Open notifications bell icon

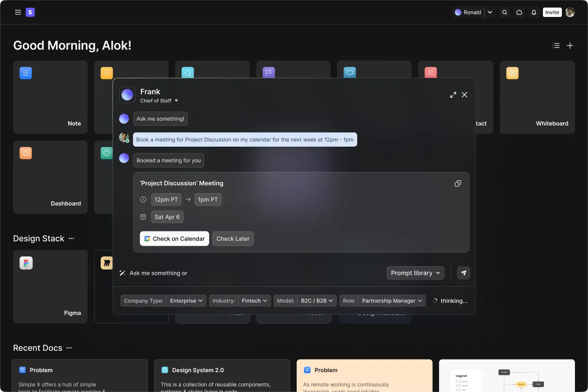(534, 13)
